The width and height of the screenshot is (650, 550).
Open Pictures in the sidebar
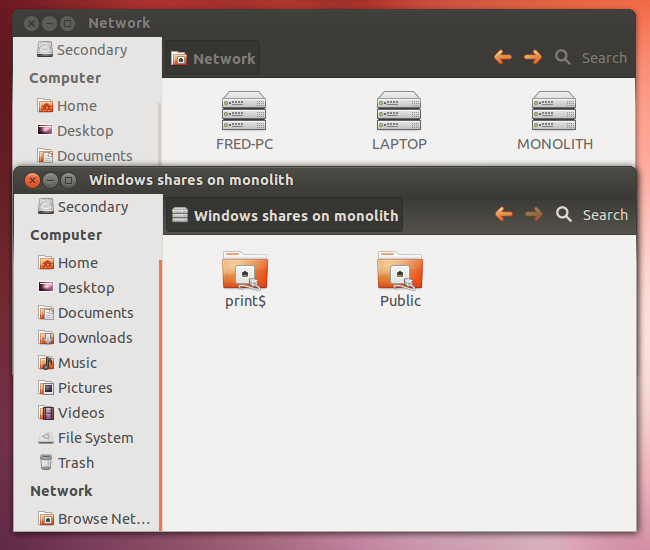pos(75,388)
